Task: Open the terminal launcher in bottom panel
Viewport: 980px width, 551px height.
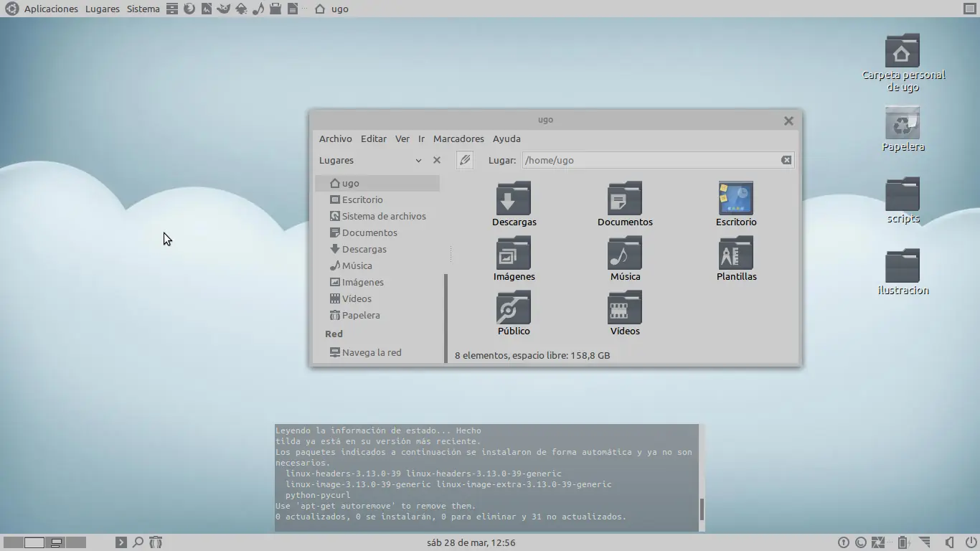Action: [121, 542]
